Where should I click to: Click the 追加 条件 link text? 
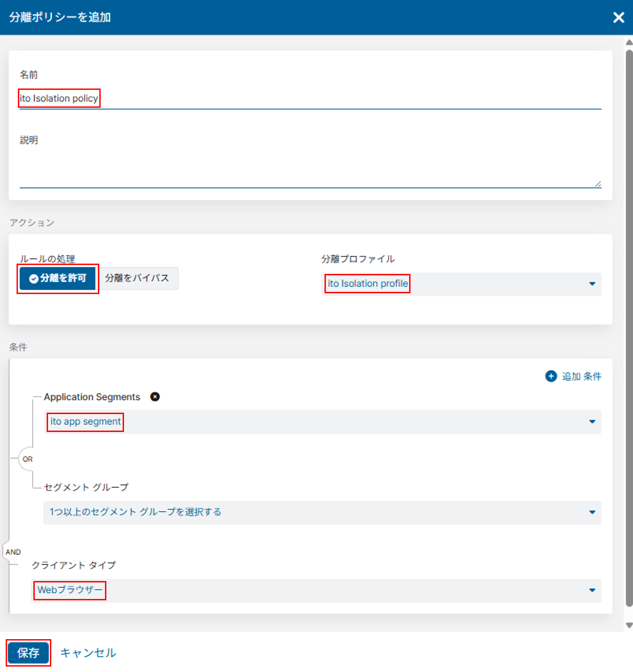(x=581, y=376)
